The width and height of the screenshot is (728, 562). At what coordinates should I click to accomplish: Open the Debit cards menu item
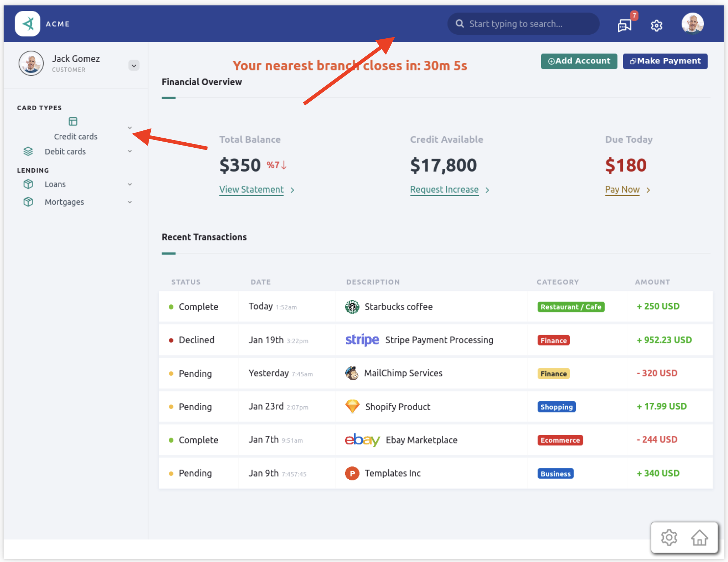pyautogui.click(x=65, y=152)
